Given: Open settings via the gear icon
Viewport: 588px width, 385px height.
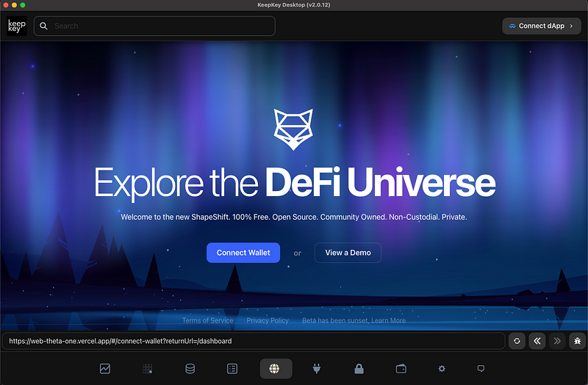Looking at the screenshot, I should [x=442, y=369].
